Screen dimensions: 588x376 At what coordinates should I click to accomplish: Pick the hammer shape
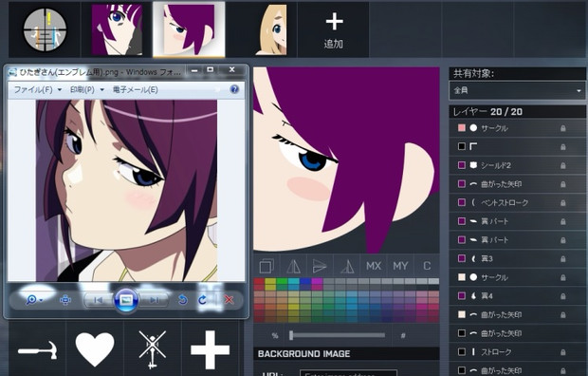(38, 350)
